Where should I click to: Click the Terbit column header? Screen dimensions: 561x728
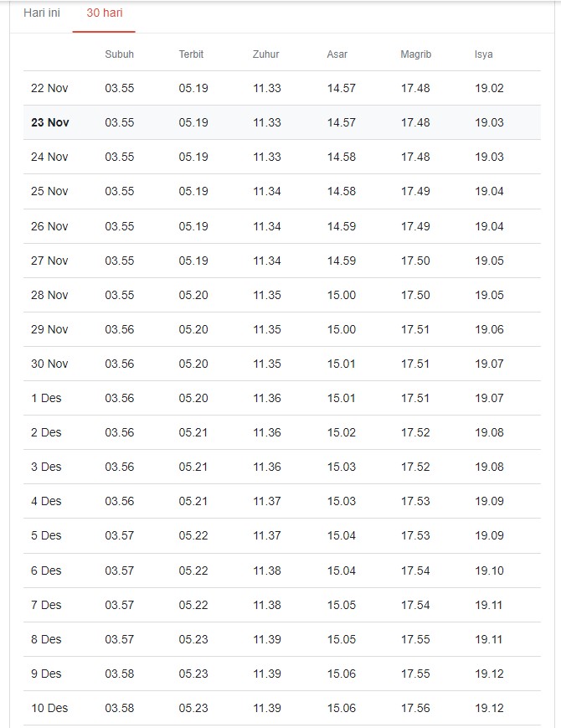pyautogui.click(x=191, y=54)
